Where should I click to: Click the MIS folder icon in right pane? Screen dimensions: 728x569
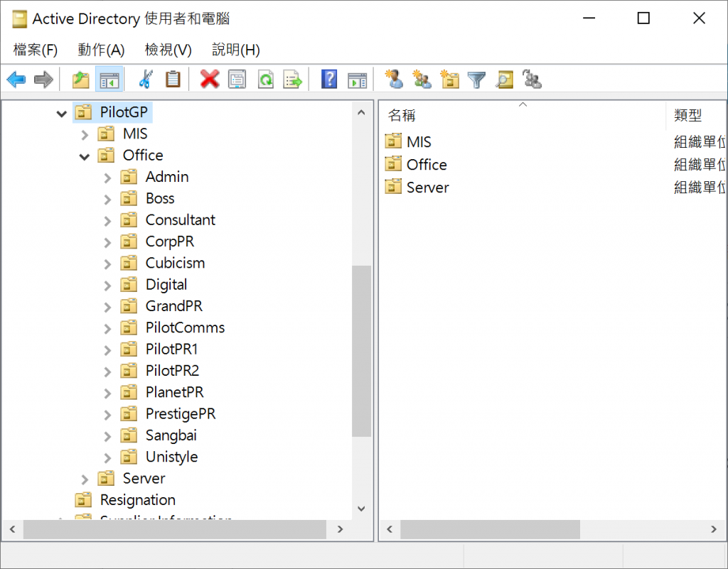pyautogui.click(x=393, y=141)
